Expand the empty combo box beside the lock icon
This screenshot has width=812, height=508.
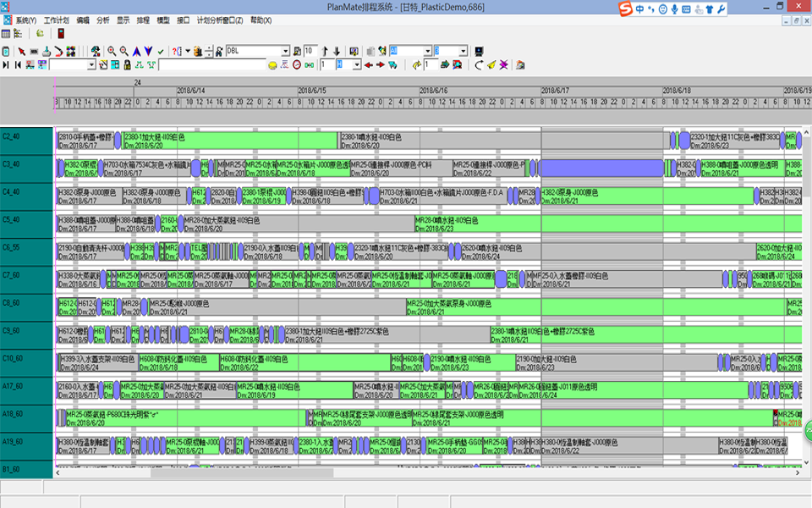pos(91,65)
